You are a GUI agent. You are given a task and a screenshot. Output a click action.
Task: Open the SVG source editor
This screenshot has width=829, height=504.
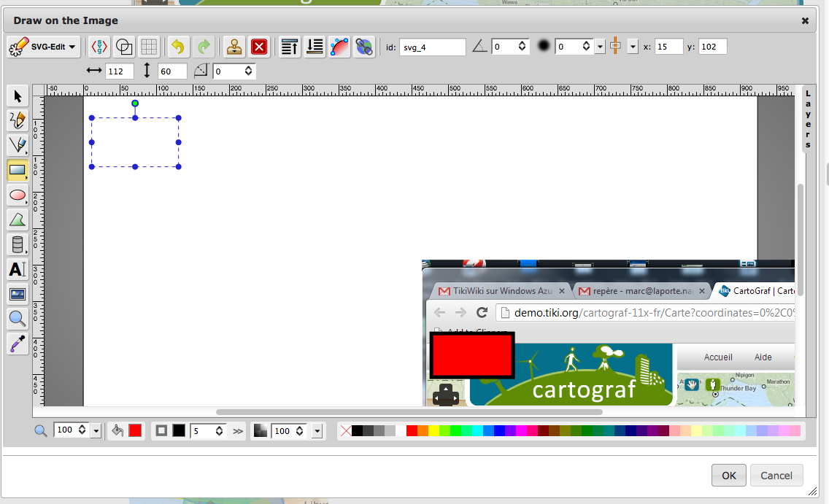click(x=99, y=47)
